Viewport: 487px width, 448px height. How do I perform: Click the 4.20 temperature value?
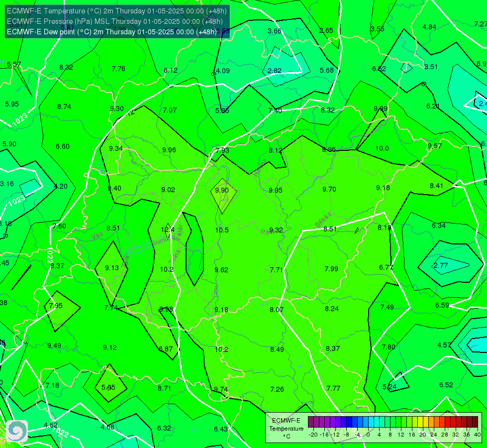tap(61, 187)
